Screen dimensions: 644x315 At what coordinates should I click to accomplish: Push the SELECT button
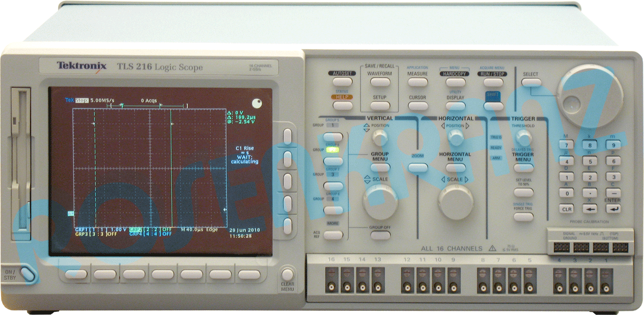531,82
